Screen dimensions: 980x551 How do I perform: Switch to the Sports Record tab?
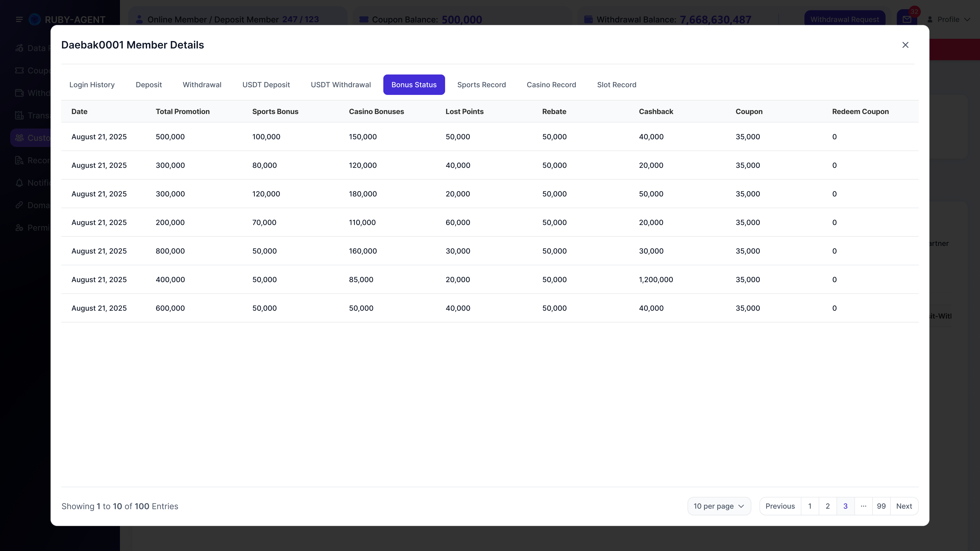pos(481,84)
